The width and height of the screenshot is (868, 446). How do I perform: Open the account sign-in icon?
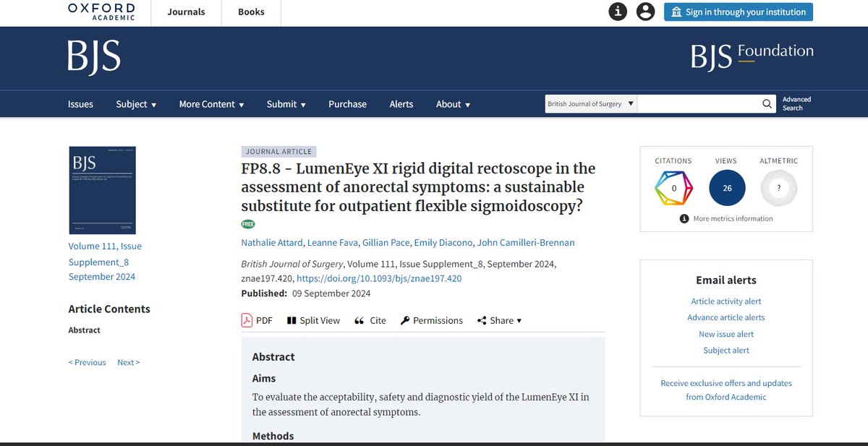pos(645,12)
